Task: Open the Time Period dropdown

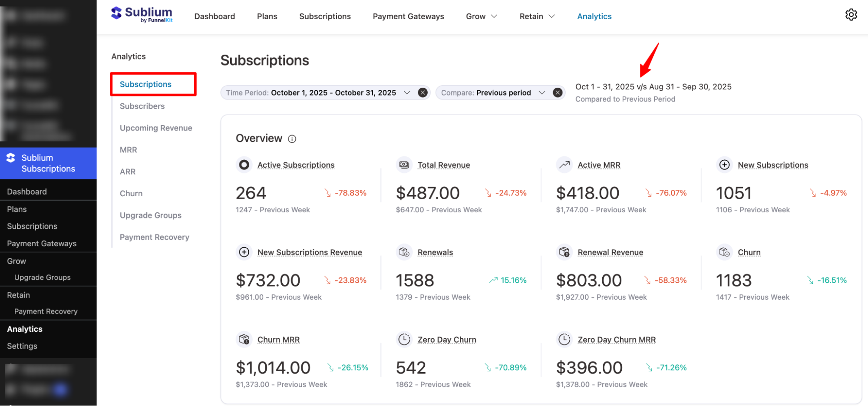Action: pos(407,92)
